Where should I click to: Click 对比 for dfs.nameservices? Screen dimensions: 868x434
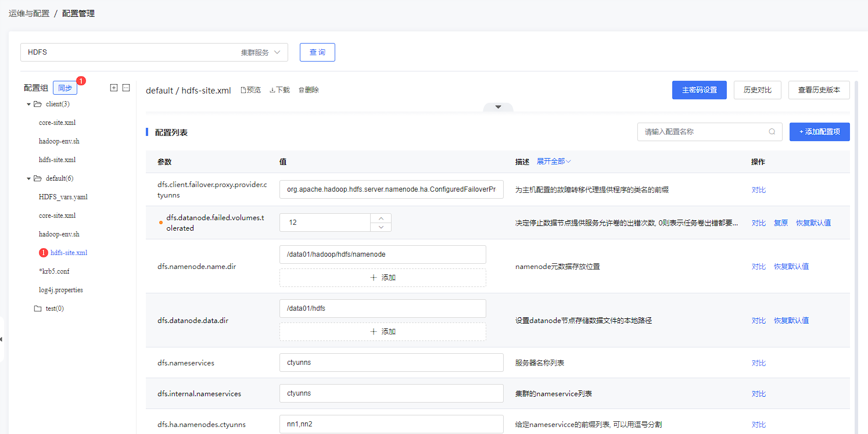coord(759,363)
